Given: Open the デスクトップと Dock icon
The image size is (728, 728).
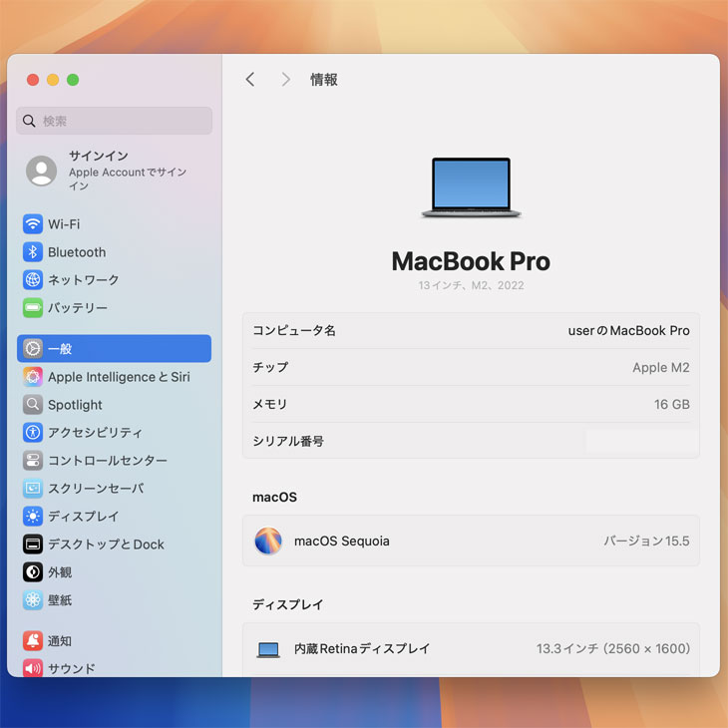Looking at the screenshot, I should coord(33,545).
